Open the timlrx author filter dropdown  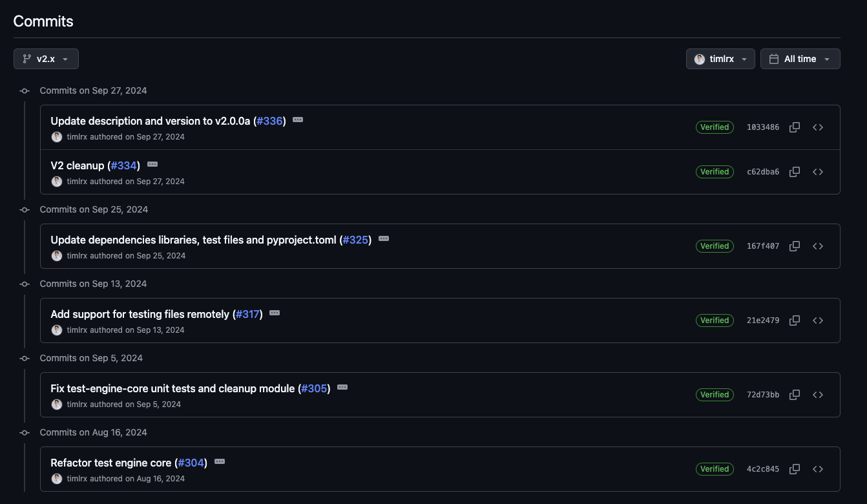click(720, 59)
